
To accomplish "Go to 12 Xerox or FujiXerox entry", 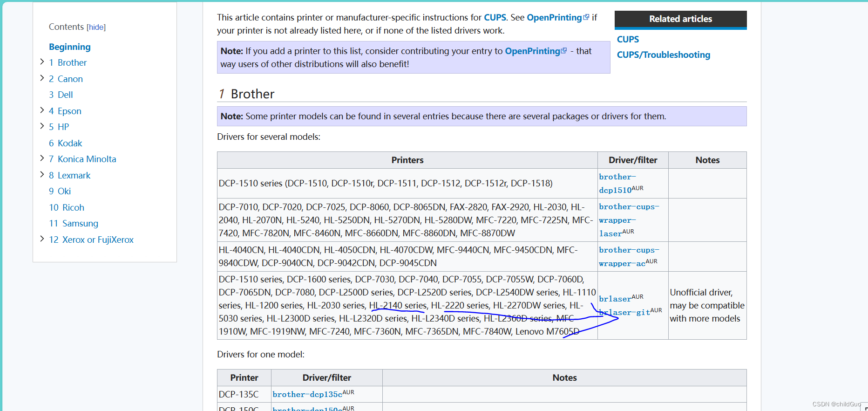I will (x=91, y=240).
